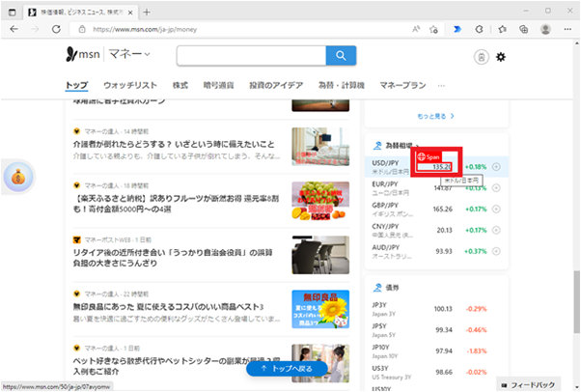Click the floating money bag icon
The height and width of the screenshot is (392, 581).
(18, 177)
